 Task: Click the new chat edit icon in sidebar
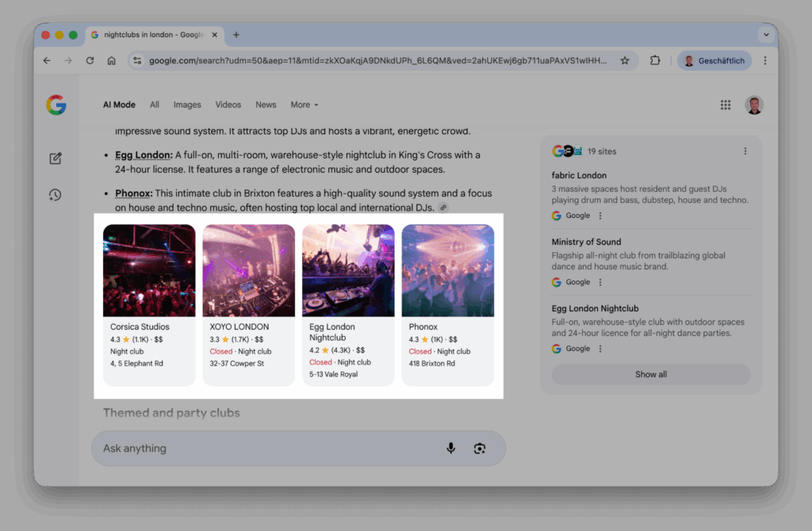point(56,159)
